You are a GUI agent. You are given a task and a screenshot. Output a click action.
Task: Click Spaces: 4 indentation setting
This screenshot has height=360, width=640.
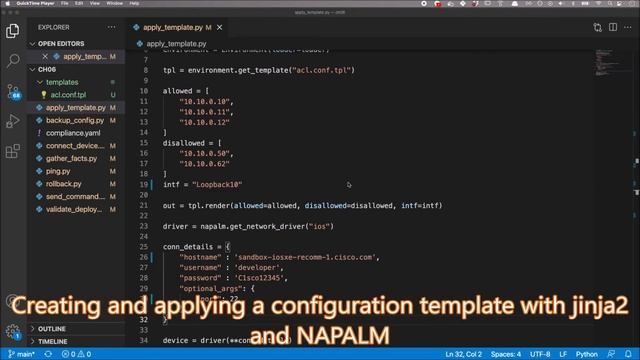506,354
